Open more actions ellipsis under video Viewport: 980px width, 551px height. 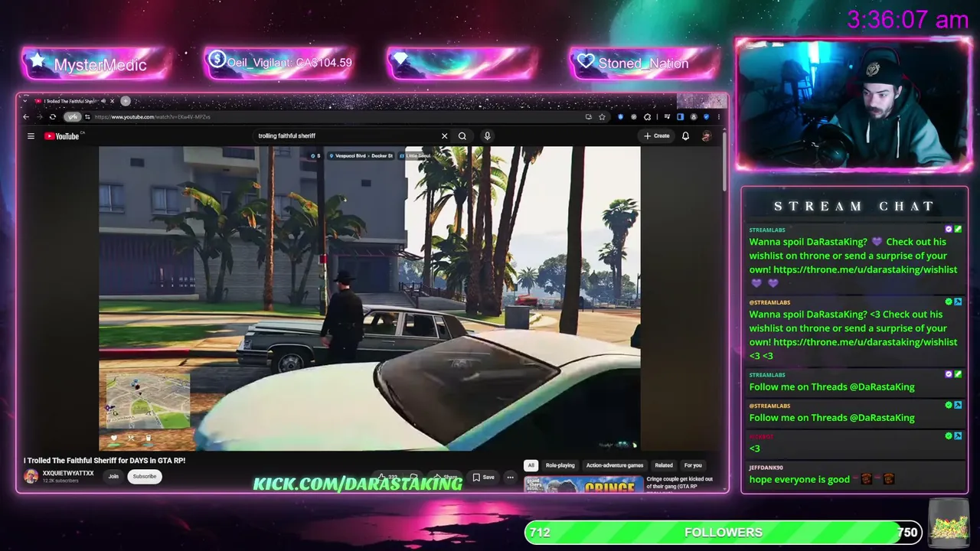coord(510,478)
